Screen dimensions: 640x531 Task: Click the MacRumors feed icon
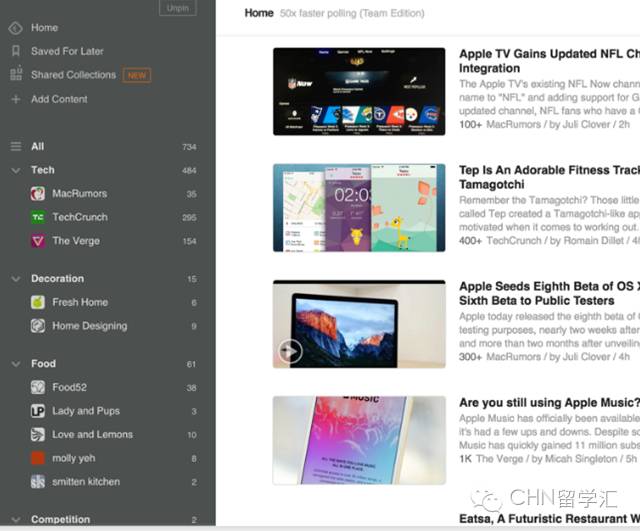click(38, 193)
